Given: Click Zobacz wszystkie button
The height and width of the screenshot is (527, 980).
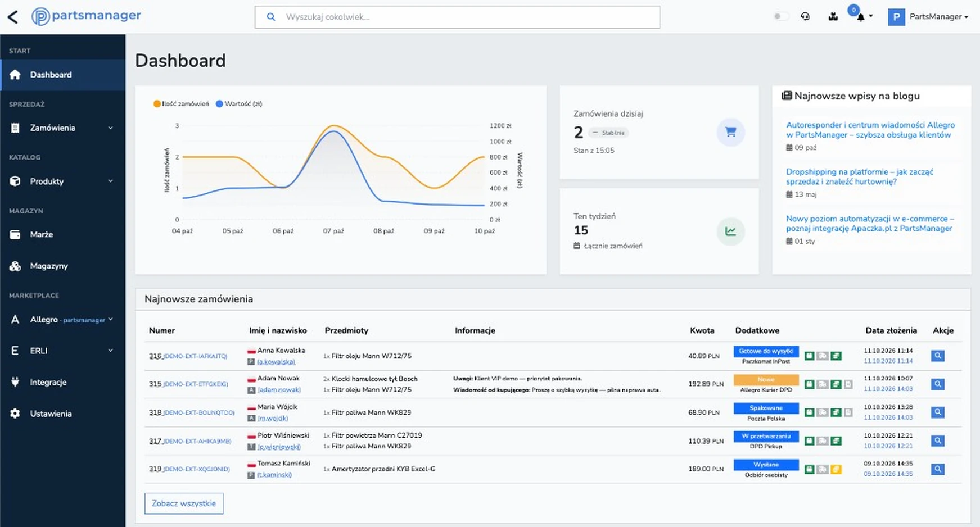Looking at the screenshot, I should (x=184, y=503).
